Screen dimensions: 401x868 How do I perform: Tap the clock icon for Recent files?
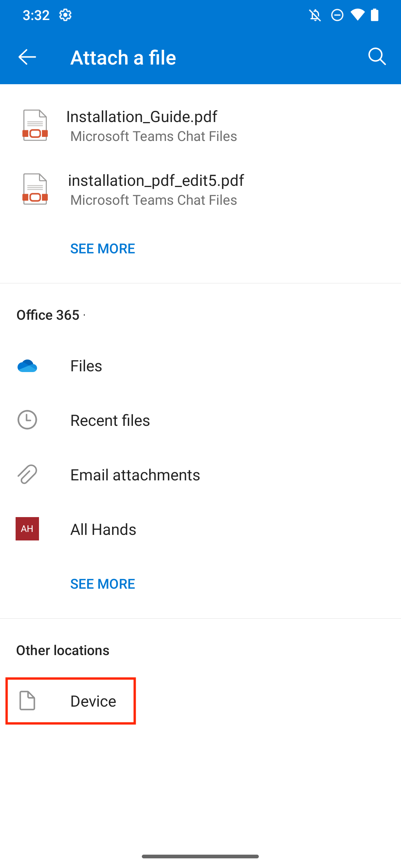27,420
